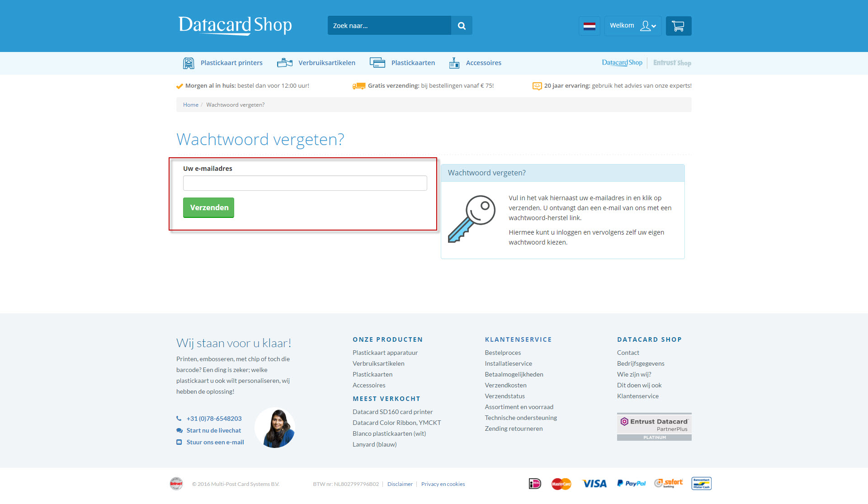Click the search magnifier icon
The height and width of the screenshot is (504, 868).
pos(462,26)
